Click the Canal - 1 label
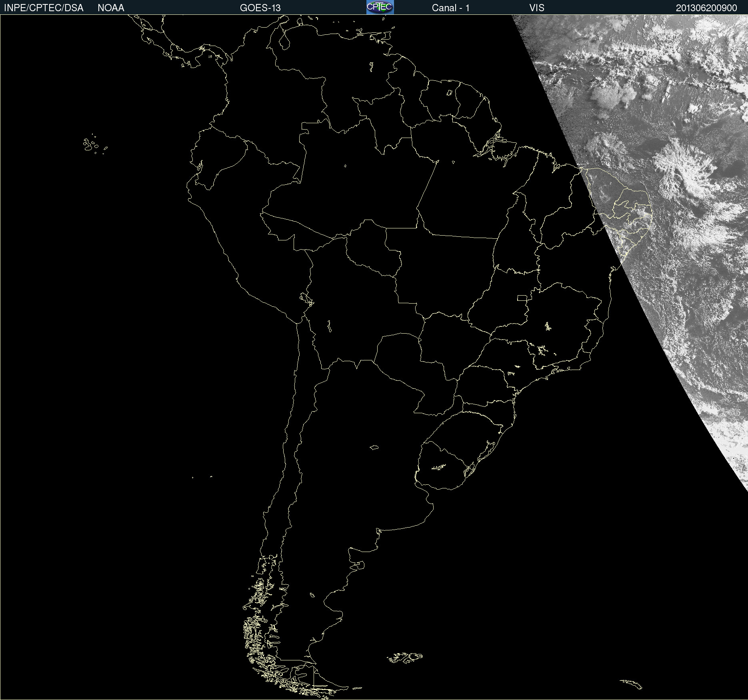The width and height of the screenshot is (748, 700). tap(450, 8)
